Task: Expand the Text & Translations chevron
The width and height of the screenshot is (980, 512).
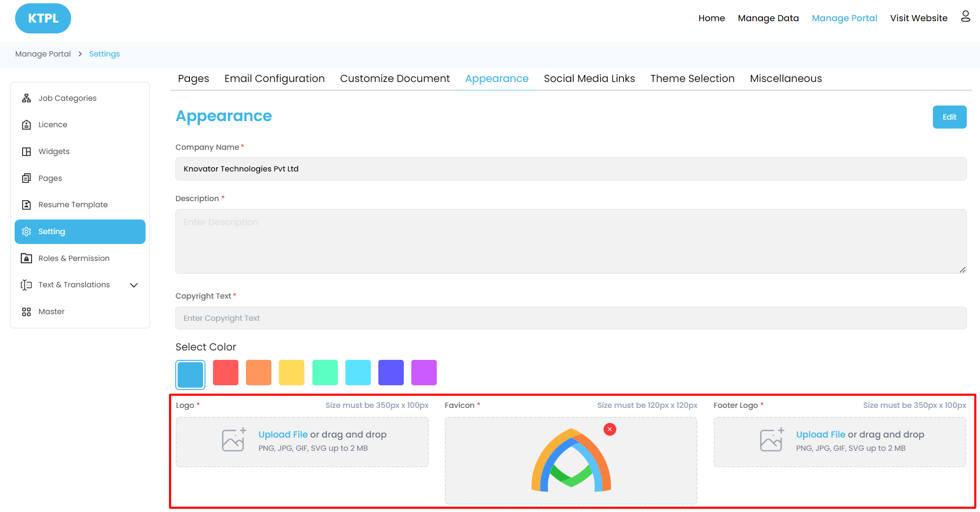Action: [x=134, y=285]
